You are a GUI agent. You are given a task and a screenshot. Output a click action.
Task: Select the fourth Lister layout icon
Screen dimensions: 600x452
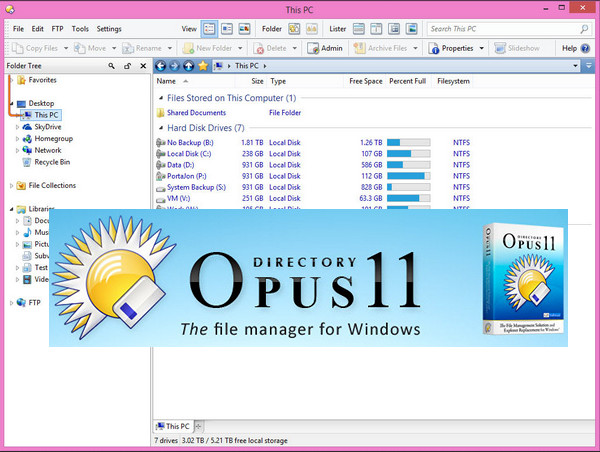point(411,29)
